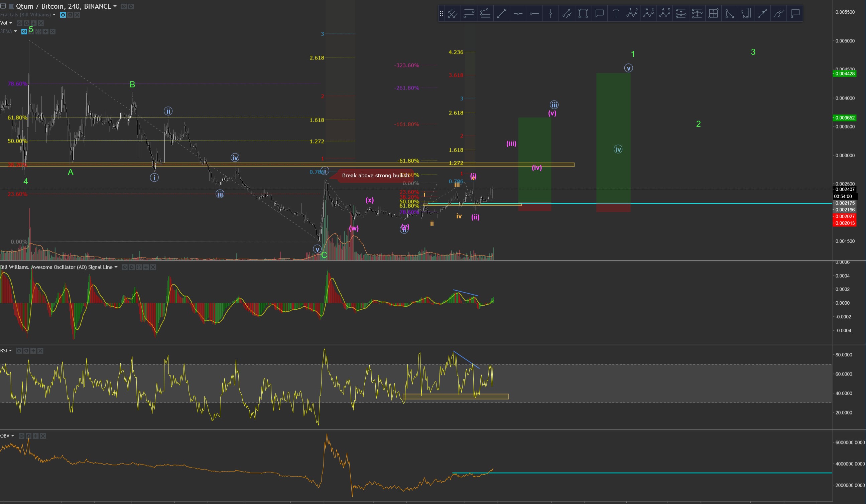Open Fractals indicator settings gear

click(70, 15)
